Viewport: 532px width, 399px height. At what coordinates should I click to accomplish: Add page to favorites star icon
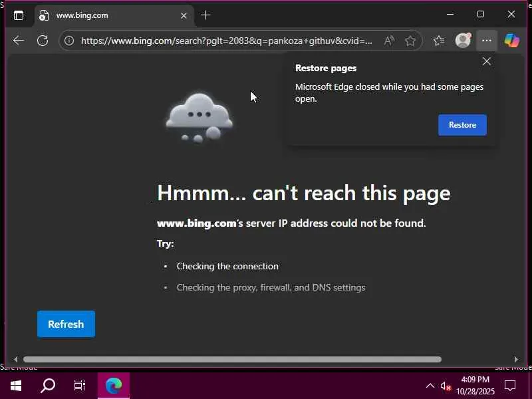(410, 41)
